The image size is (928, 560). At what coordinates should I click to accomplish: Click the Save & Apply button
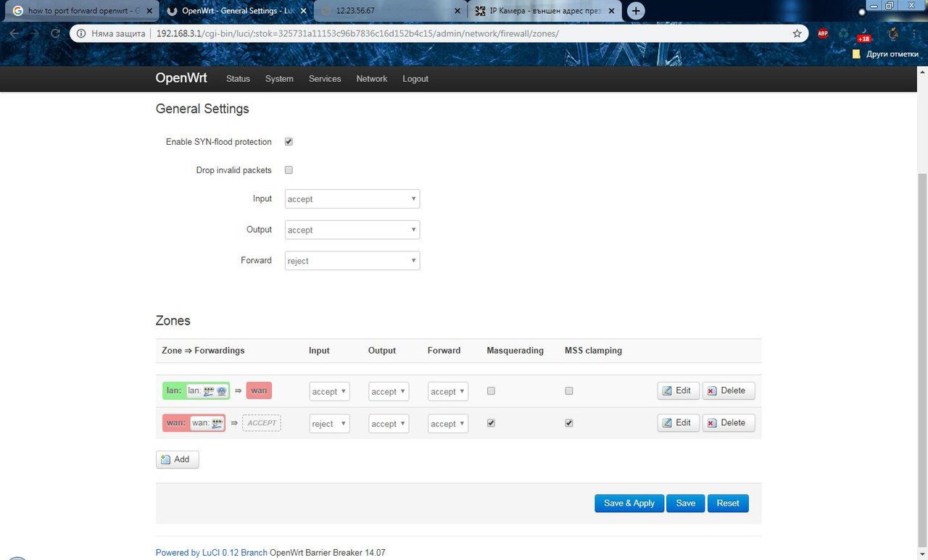[629, 503]
